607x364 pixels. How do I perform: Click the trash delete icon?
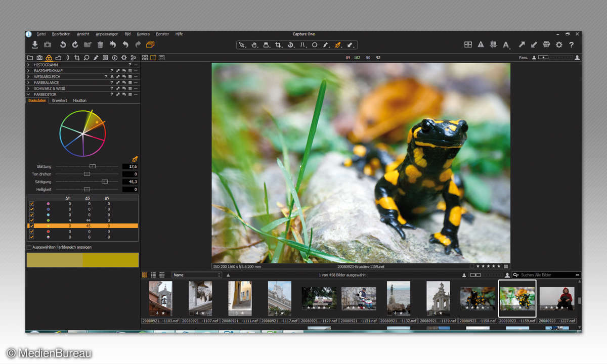coord(100,44)
